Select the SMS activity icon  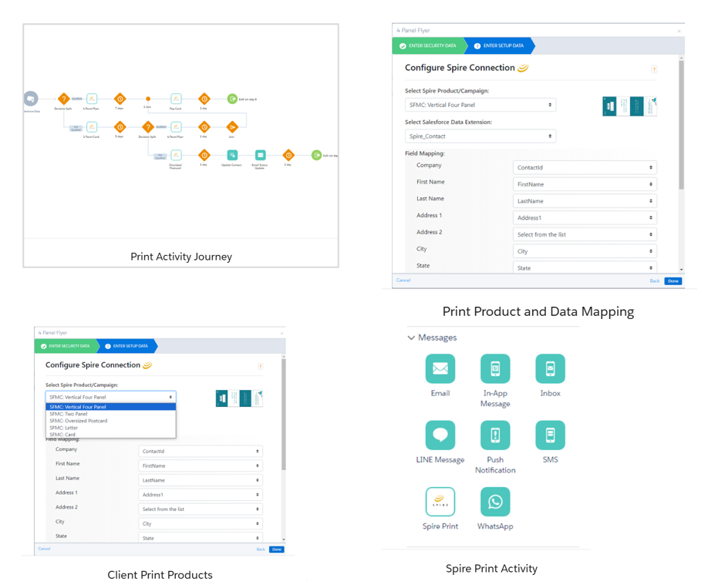pyautogui.click(x=550, y=435)
